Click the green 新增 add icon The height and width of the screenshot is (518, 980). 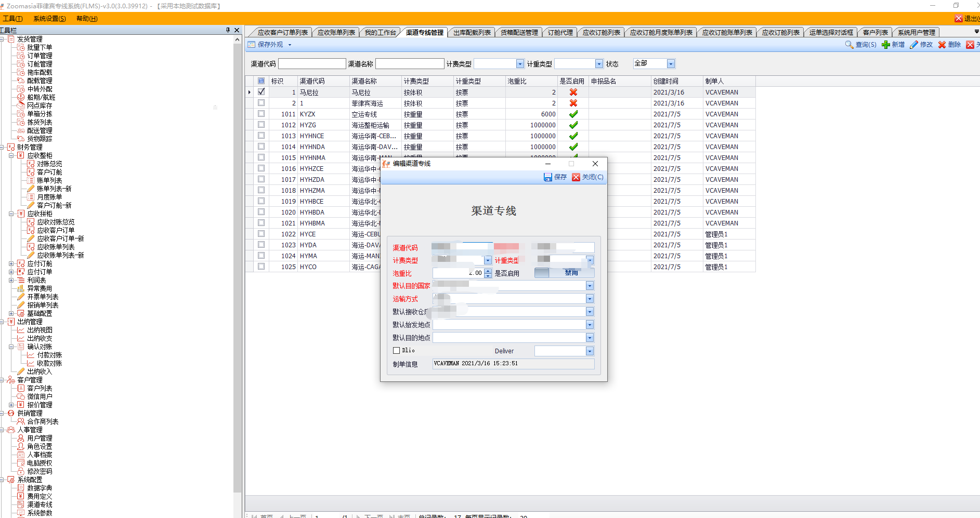tap(886, 45)
